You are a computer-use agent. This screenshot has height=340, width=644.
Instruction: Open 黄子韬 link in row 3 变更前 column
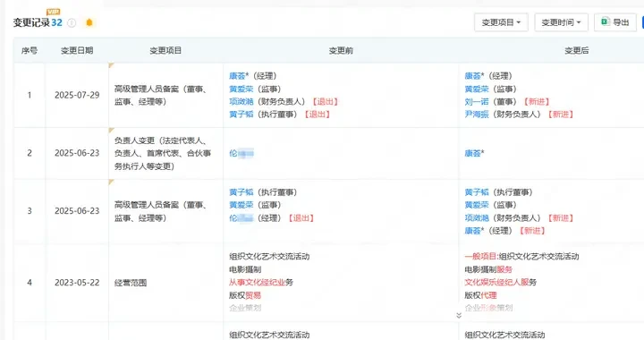pyautogui.click(x=241, y=192)
